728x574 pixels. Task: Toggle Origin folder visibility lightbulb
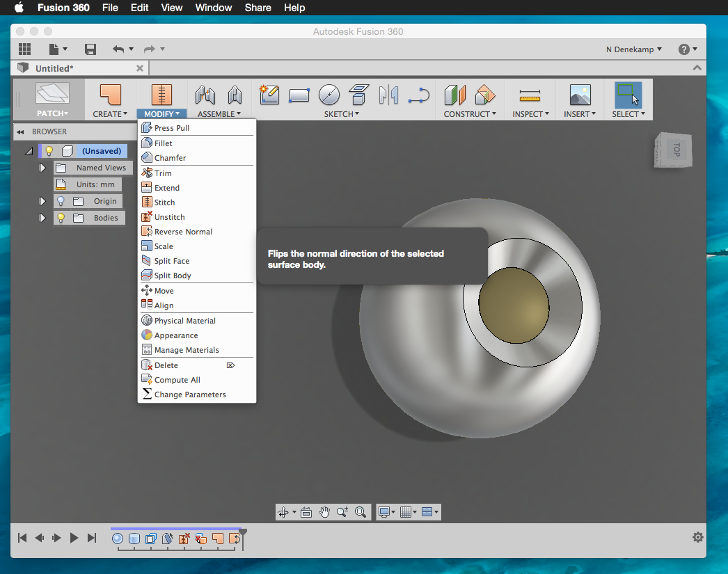click(x=61, y=201)
